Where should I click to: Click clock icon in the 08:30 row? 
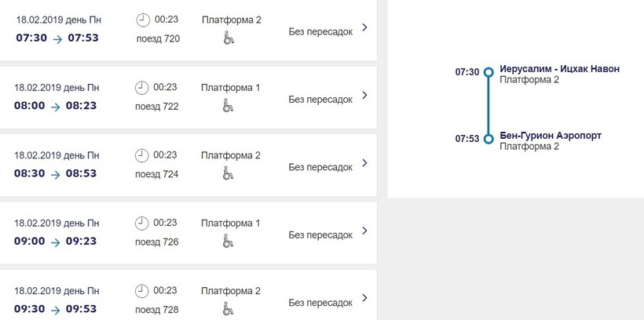[142, 155]
